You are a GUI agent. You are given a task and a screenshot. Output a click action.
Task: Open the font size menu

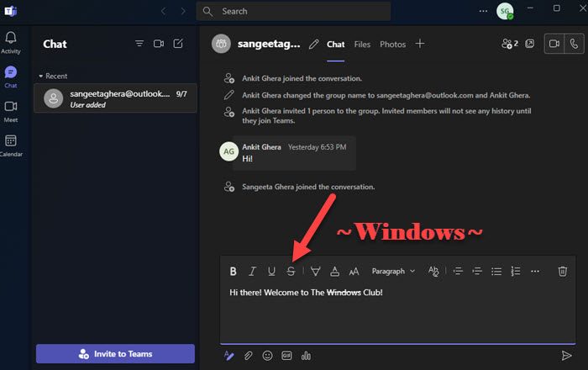point(354,271)
